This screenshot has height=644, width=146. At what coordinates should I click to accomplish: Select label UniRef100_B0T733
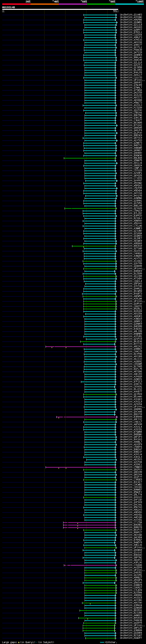click(131, 344)
